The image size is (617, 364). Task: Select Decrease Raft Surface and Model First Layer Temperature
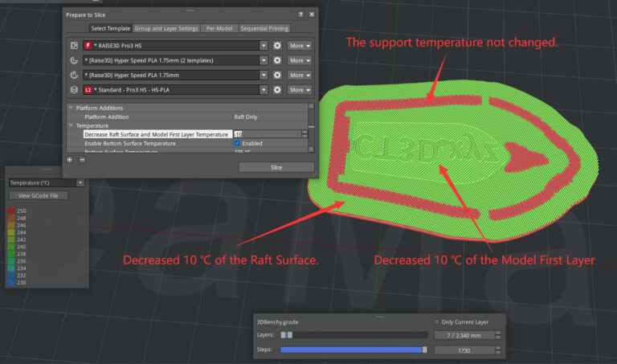(x=156, y=134)
